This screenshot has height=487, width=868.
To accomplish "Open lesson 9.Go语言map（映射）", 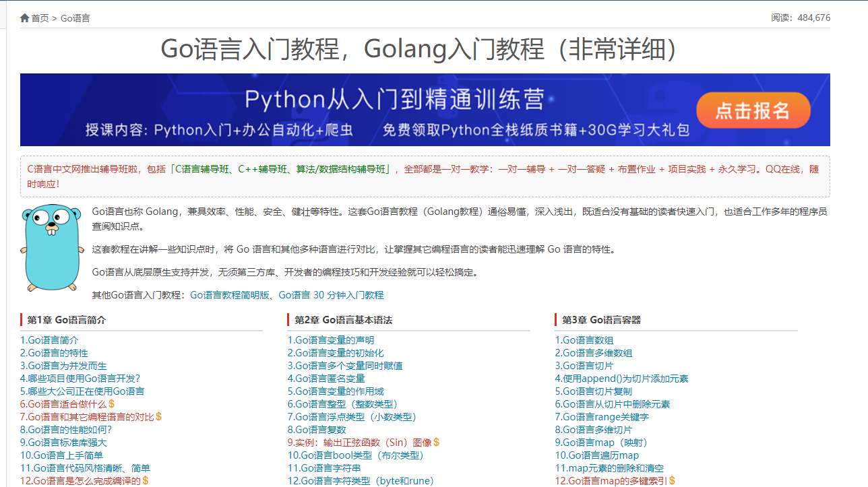I will click(x=601, y=443).
